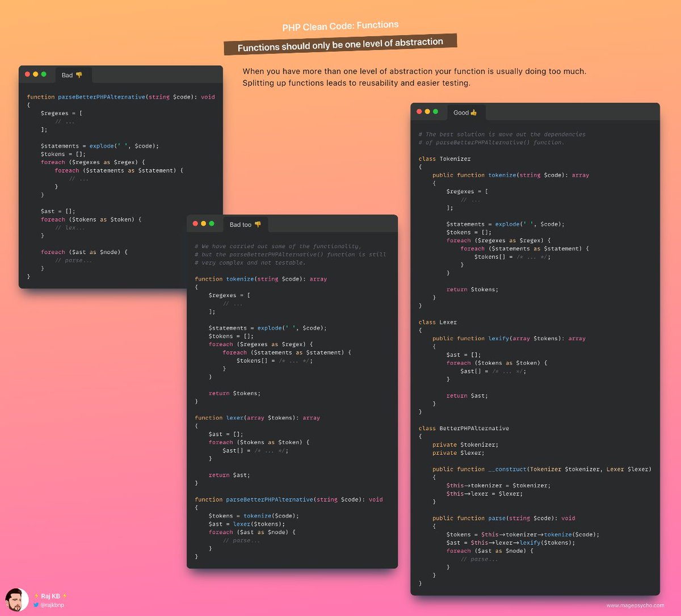
Task: Click the yellow dot on the Good window
Action: [426, 112]
